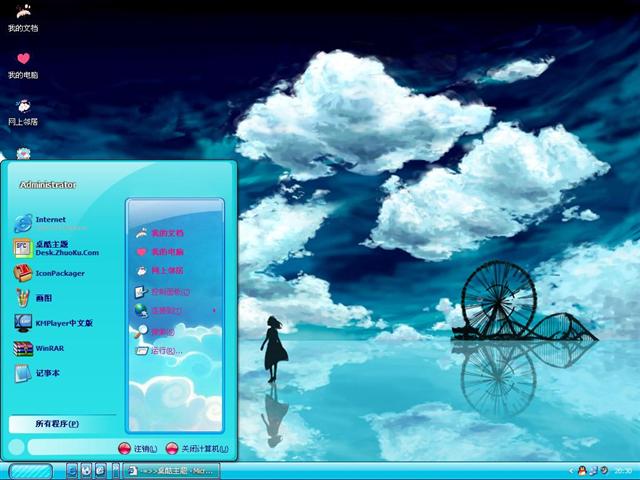Screen dimensions: 640x480
Task: Open 桌酷主题 Desk.ZhuoKu.Com in Start menu
Action: tap(56, 248)
